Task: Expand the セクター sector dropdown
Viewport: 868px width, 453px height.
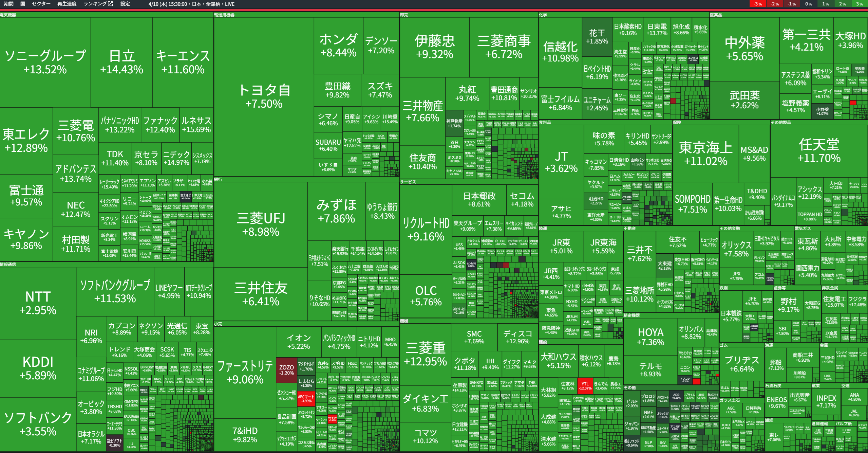Action: click(x=41, y=4)
